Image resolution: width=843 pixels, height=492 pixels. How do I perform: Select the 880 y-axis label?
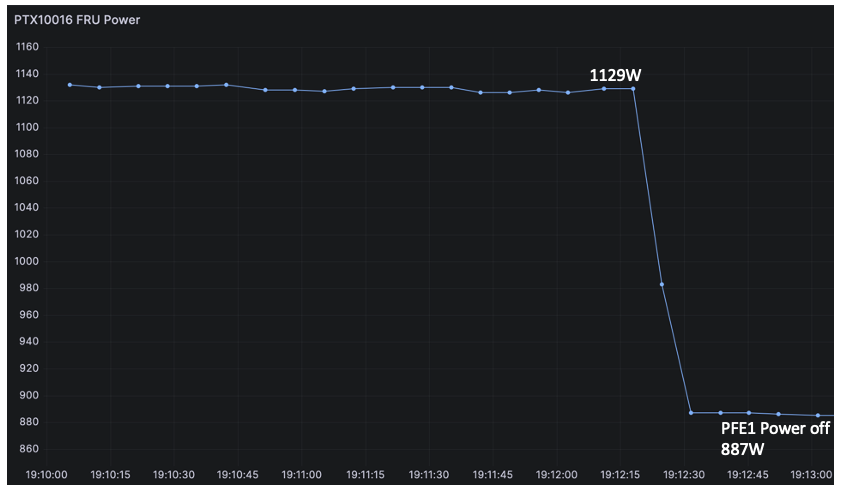[x=30, y=422]
